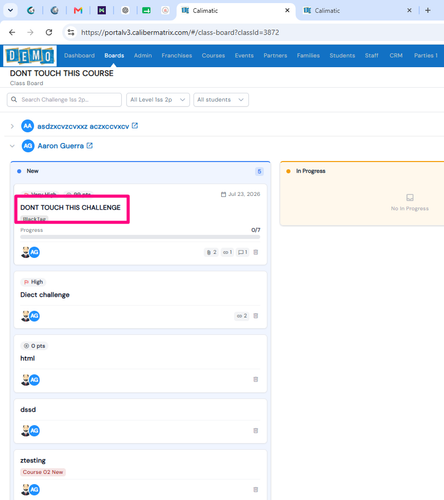The width and height of the screenshot is (444, 500).
Task: Click the green pinned tab icon
Action: point(146,11)
